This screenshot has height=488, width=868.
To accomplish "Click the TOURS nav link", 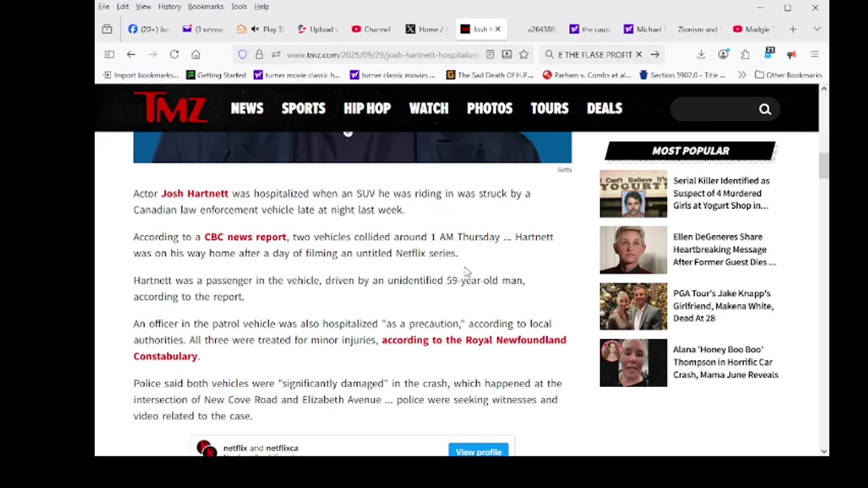I will [x=549, y=108].
